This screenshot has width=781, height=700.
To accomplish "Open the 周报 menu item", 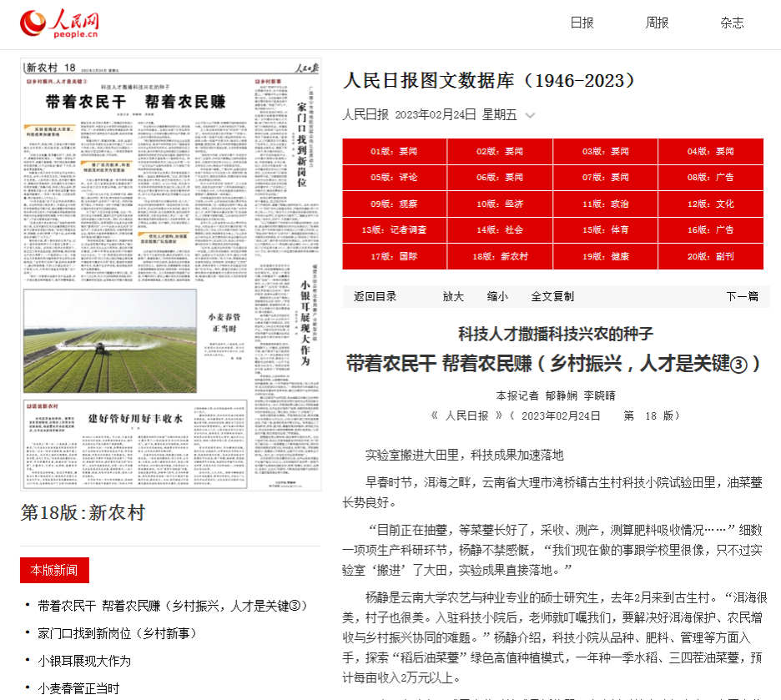I will point(657,23).
